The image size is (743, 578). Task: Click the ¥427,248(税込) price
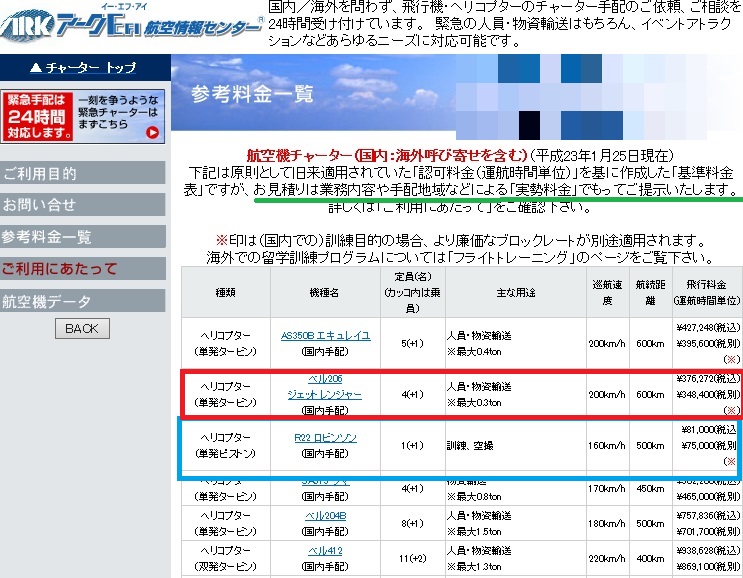tap(708, 327)
